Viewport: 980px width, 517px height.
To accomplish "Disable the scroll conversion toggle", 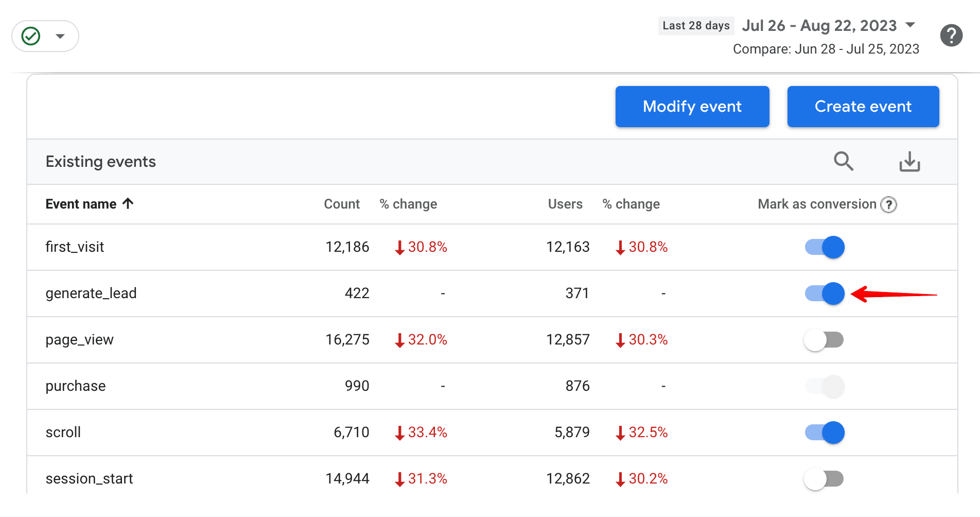I will [825, 433].
